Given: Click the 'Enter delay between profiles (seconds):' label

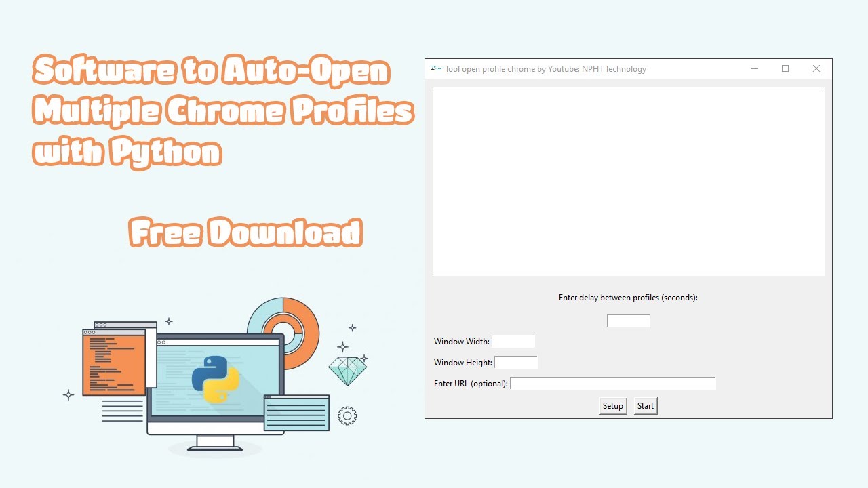Looking at the screenshot, I should pyautogui.click(x=628, y=298).
